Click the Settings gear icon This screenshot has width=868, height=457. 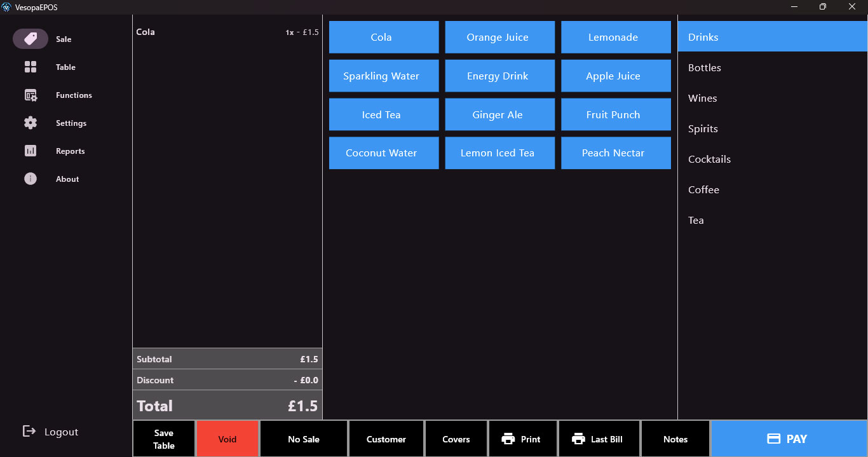click(31, 123)
